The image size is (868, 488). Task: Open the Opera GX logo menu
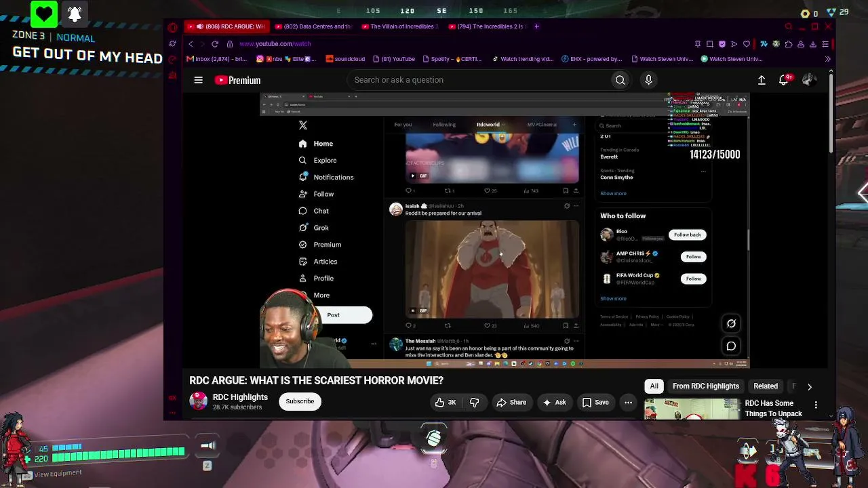(172, 27)
